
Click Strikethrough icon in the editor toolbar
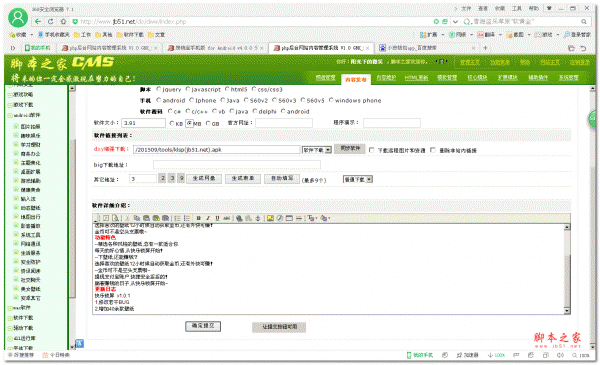227,218
